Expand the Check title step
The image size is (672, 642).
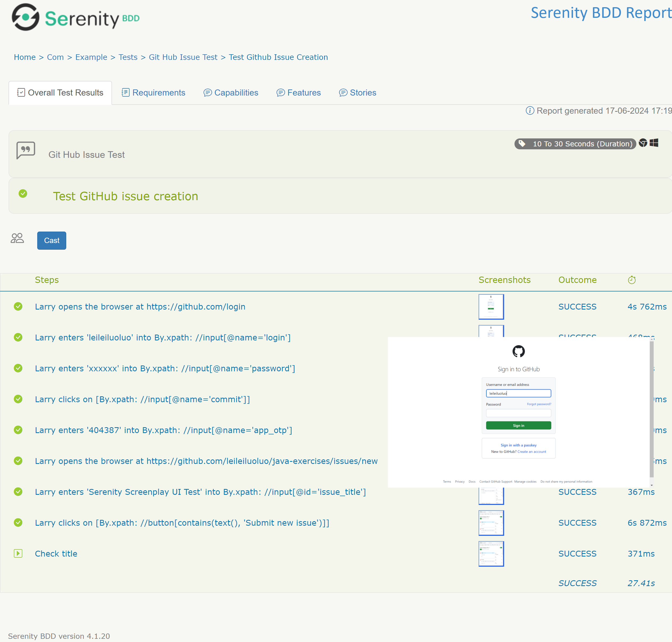[18, 553]
